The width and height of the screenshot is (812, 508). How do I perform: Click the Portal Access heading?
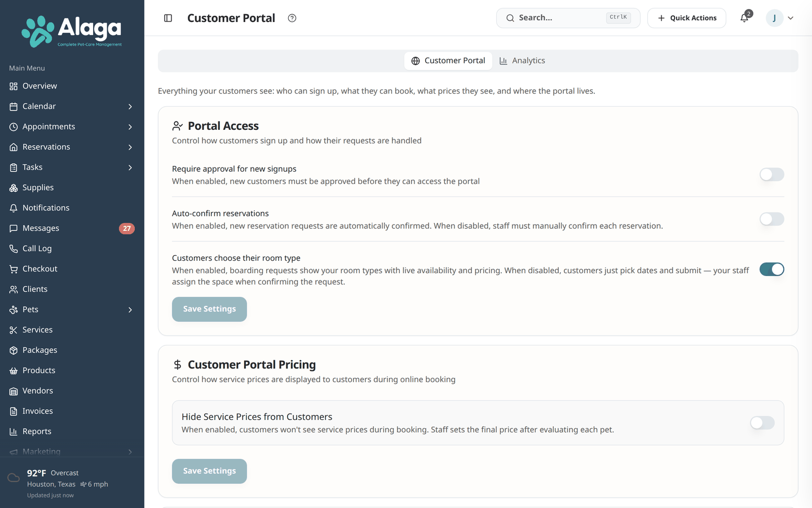tap(223, 126)
